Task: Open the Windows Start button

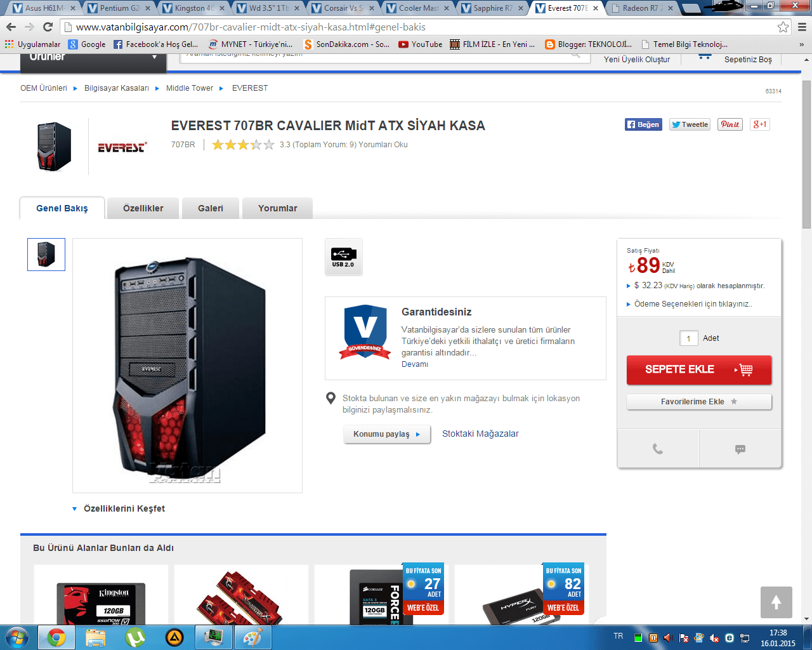Action: click(x=17, y=637)
